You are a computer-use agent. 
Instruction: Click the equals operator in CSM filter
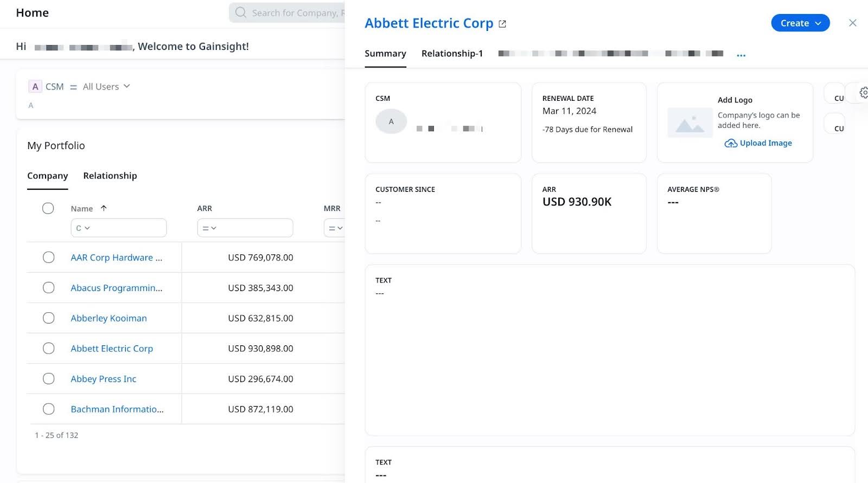[73, 87]
